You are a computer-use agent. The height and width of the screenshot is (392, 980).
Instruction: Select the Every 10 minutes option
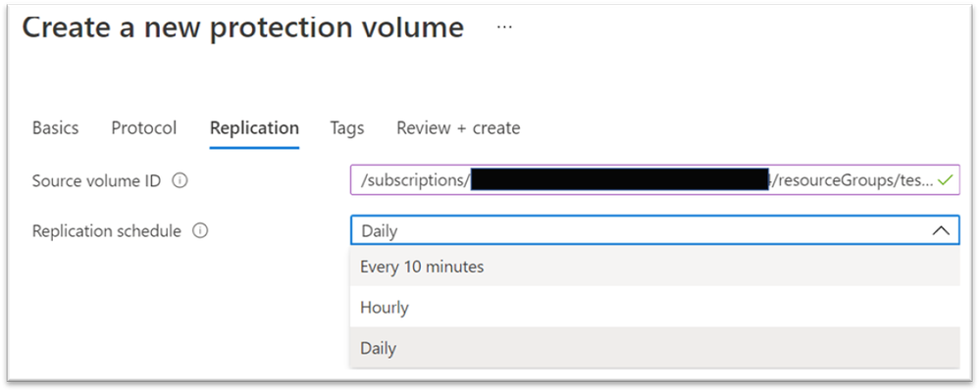(x=422, y=267)
